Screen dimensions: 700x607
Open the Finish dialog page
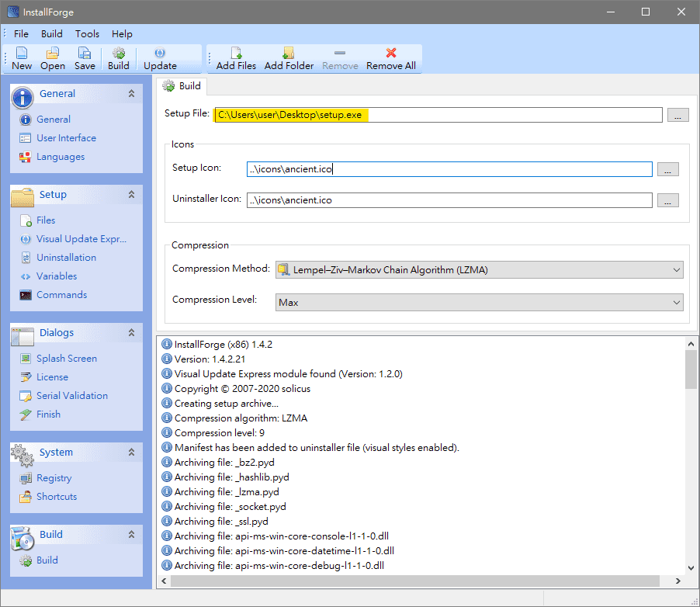click(48, 414)
